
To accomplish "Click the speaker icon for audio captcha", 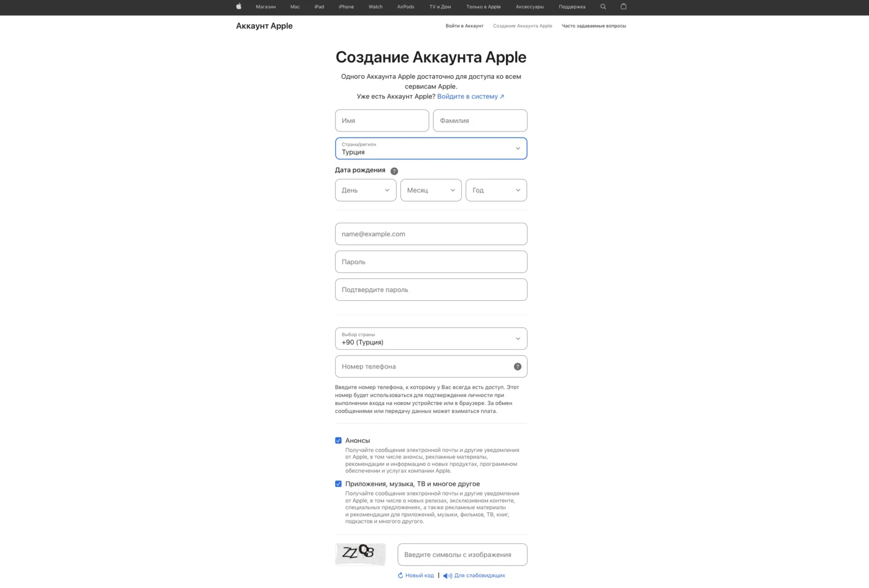I will coord(448,576).
